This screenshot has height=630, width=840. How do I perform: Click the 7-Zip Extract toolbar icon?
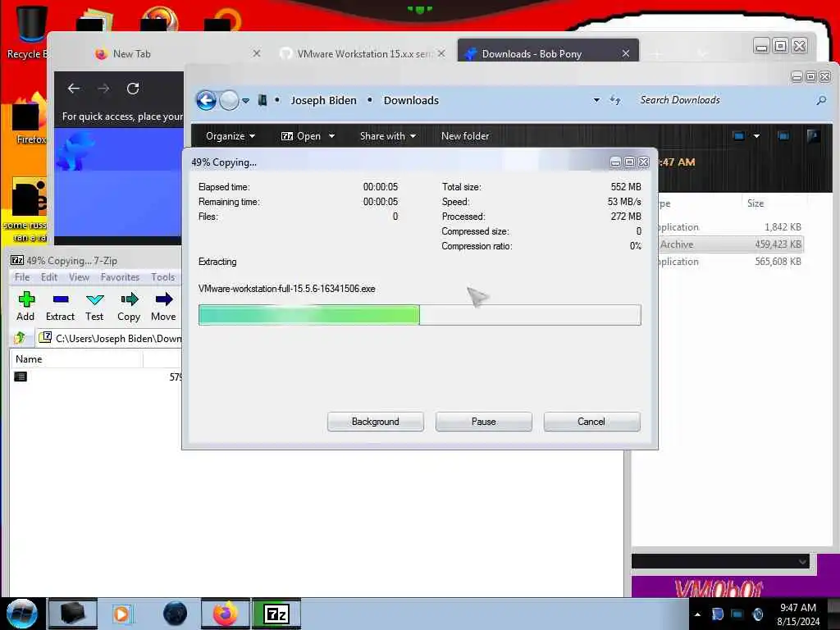60,307
